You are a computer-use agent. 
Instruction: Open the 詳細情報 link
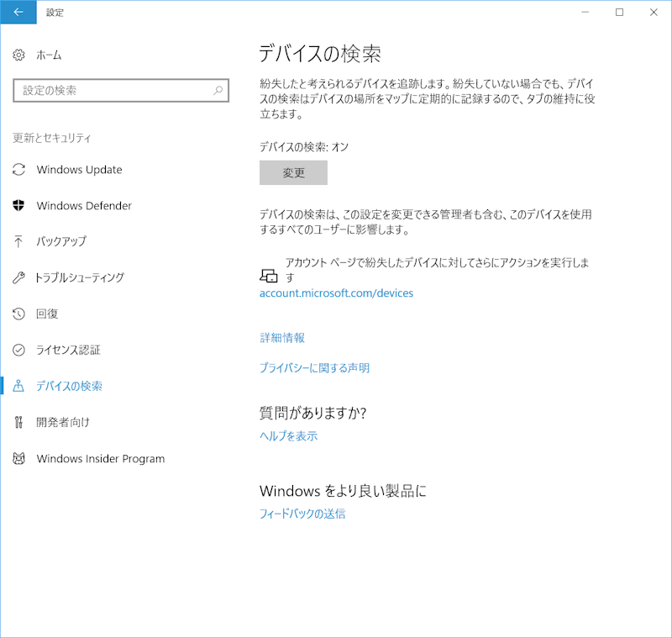coord(282,338)
